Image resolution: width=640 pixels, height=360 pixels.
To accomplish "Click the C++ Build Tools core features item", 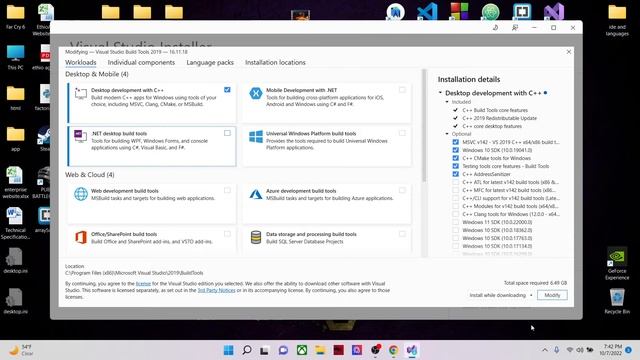I will point(495,110).
